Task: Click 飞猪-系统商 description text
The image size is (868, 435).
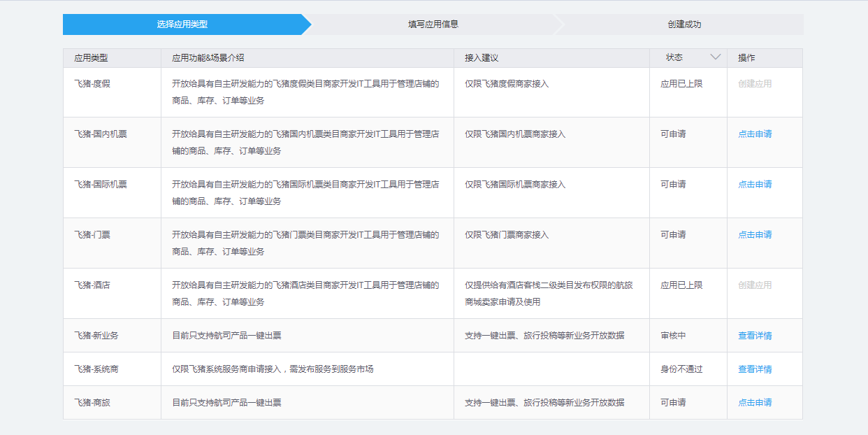Action: point(273,369)
